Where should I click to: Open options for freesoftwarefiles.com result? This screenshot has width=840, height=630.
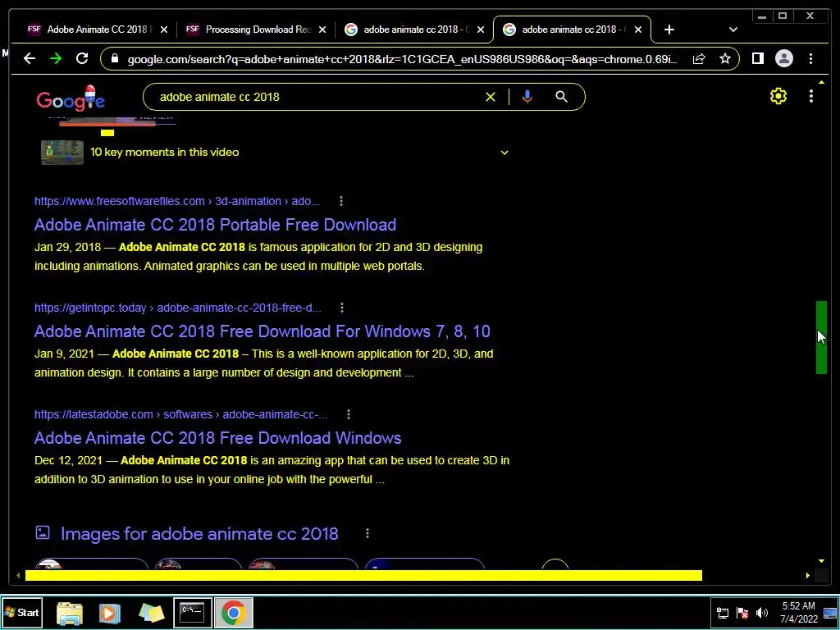click(341, 202)
